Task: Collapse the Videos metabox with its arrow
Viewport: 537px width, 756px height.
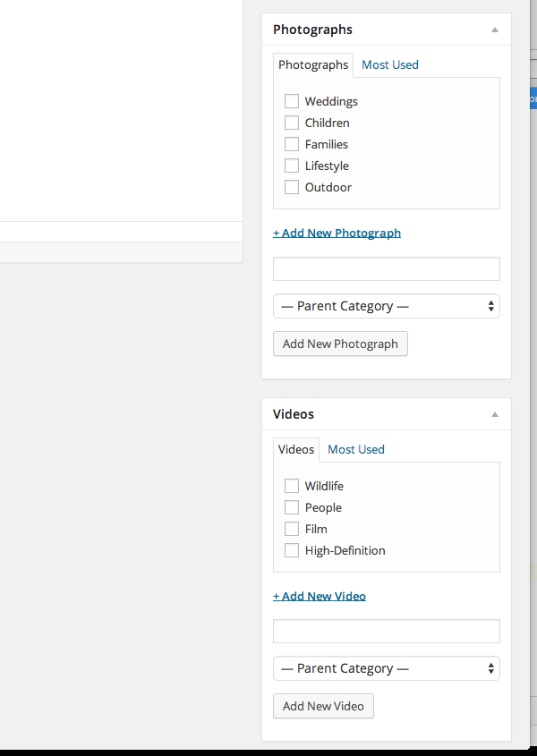Action: tap(495, 414)
